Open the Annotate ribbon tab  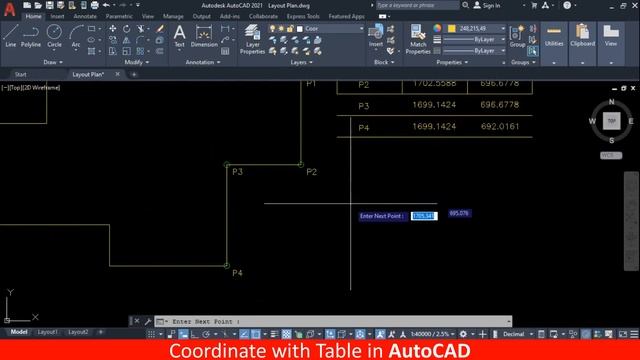[x=85, y=17]
